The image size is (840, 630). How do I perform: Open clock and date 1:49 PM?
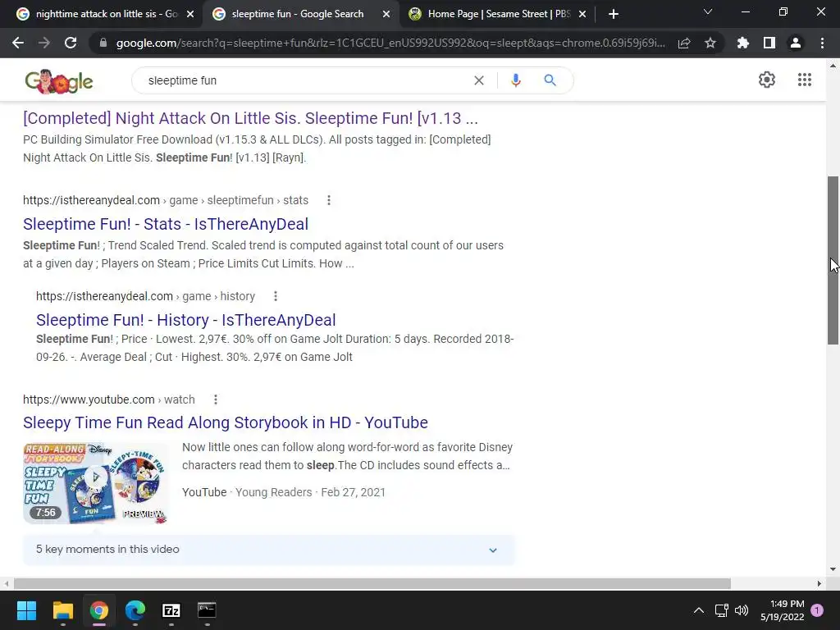[782, 610]
